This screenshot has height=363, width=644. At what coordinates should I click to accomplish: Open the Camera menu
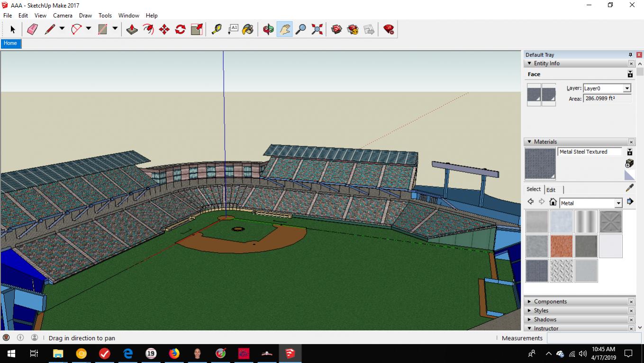[x=63, y=16]
